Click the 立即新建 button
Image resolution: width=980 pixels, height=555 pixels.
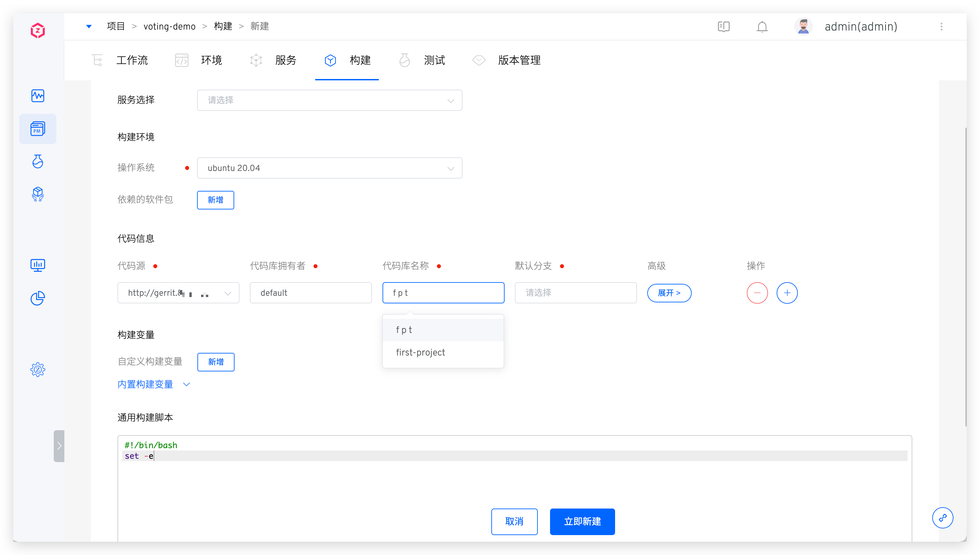tap(582, 521)
